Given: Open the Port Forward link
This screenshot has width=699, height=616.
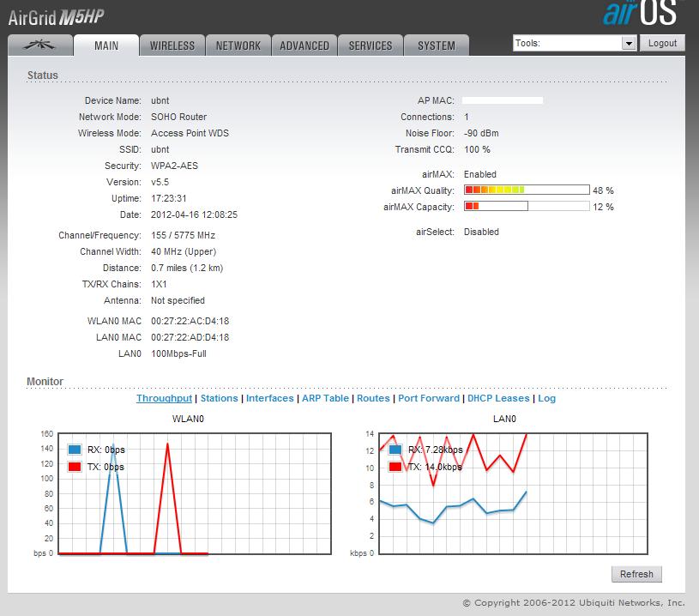Looking at the screenshot, I should 428,398.
